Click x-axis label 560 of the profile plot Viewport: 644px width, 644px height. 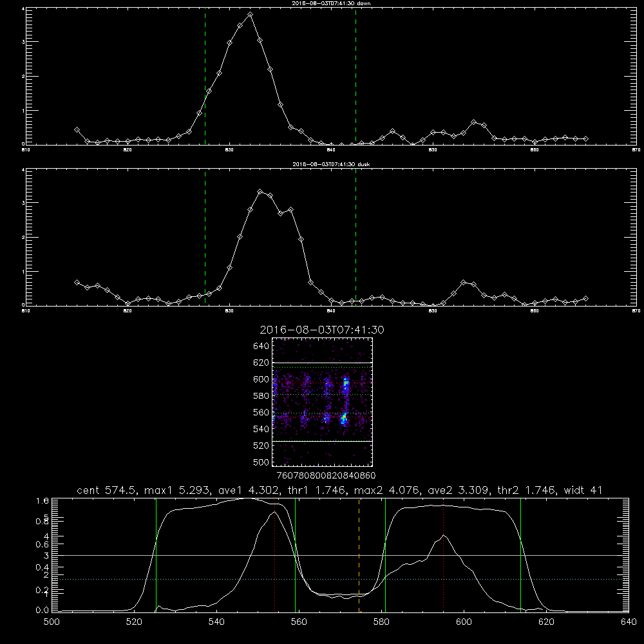click(299, 622)
